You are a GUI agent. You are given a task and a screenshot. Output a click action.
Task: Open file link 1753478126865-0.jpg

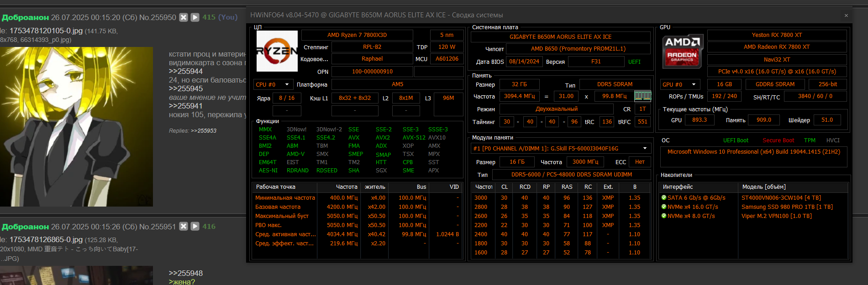pos(46,239)
